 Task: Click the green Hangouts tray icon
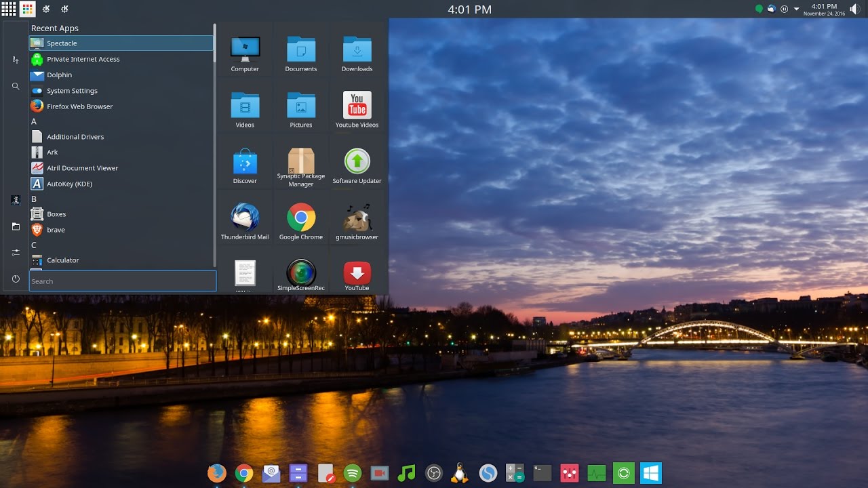tap(759, 9)
